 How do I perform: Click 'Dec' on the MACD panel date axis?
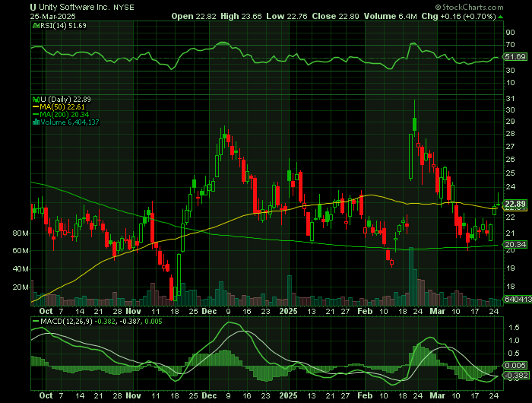[x=209, y=396]
